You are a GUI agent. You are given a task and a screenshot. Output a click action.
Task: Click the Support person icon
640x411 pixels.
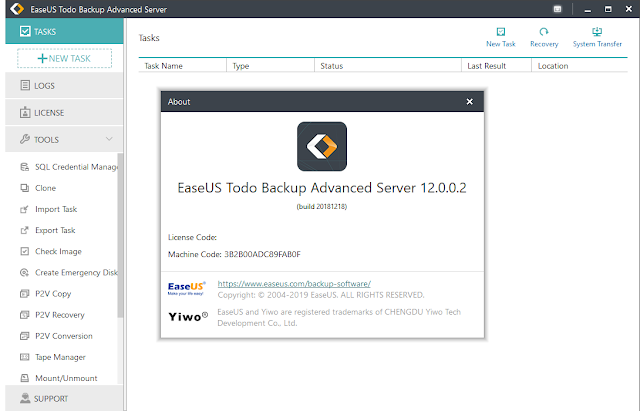[x=25, y=398]
